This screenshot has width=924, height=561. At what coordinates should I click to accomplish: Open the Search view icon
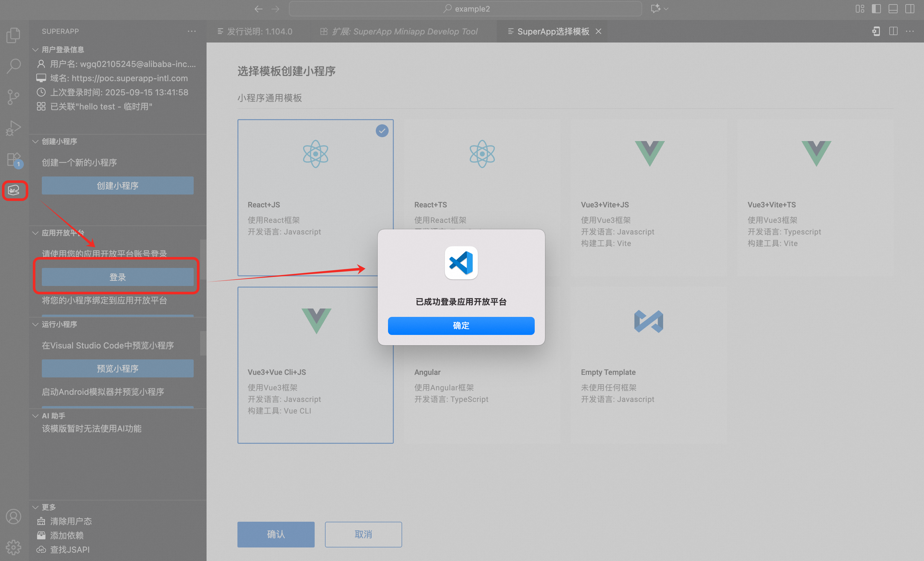coord(14,66)
